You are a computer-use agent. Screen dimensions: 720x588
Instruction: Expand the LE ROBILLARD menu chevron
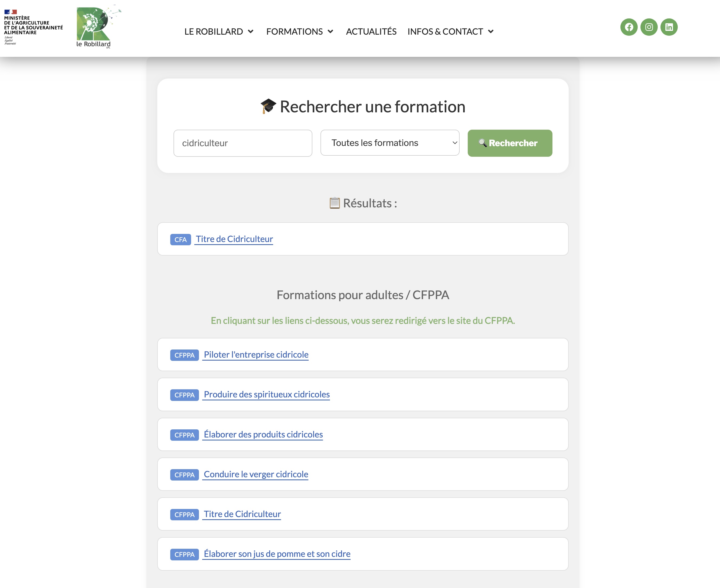pyautogui.click(x=251, y=31)
